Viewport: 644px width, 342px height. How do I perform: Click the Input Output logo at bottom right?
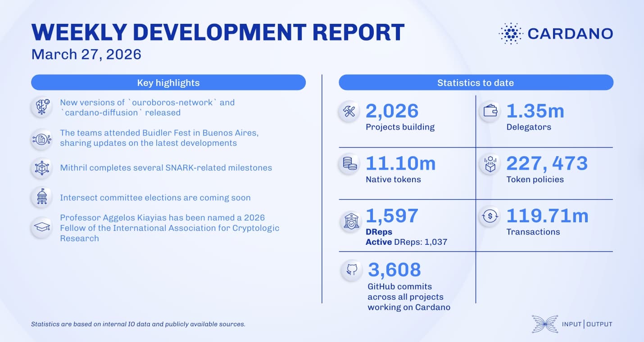[572, 324]
